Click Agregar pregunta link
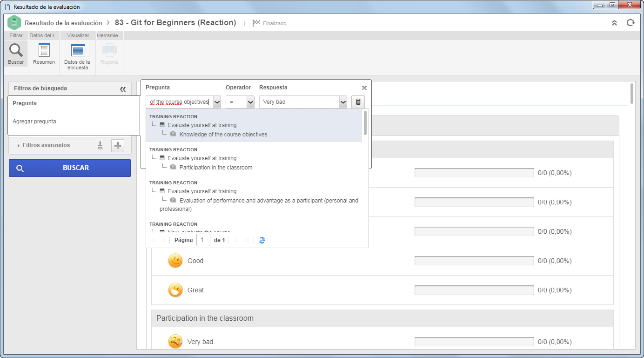 34,122
